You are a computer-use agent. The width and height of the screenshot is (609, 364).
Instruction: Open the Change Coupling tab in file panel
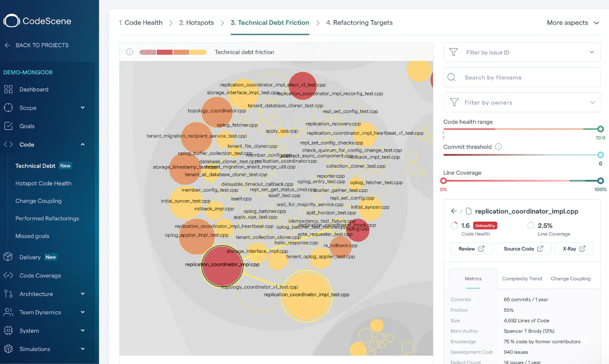571,279
